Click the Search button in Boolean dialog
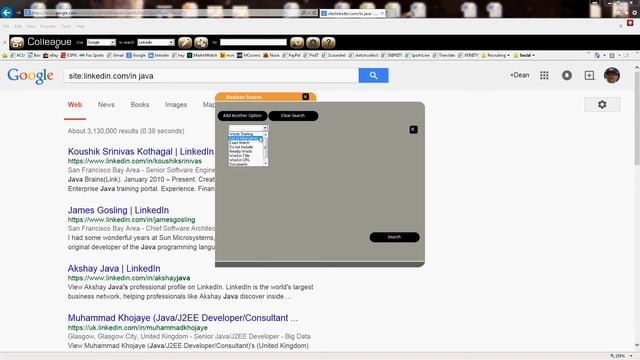The height and width of the screenshot is (360, 640). tap(394, 237)
